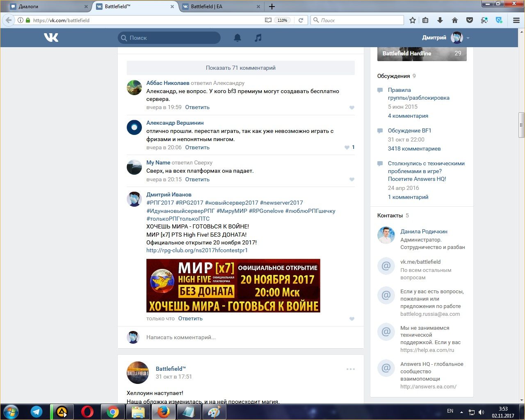Like Дмитрий Иванов's comment with heart
Image resolution: width=525 pixels, height=420 pixels.
point(352,319)
